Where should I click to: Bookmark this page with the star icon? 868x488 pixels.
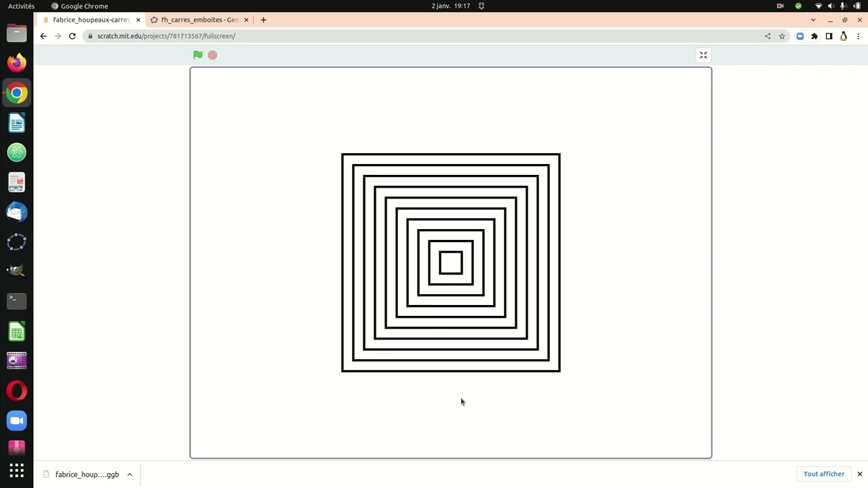(x=782, y=36)
